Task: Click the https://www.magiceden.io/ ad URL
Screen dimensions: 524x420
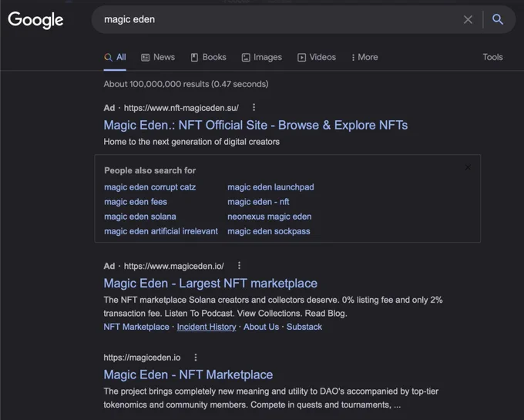Action: point(174,266)
